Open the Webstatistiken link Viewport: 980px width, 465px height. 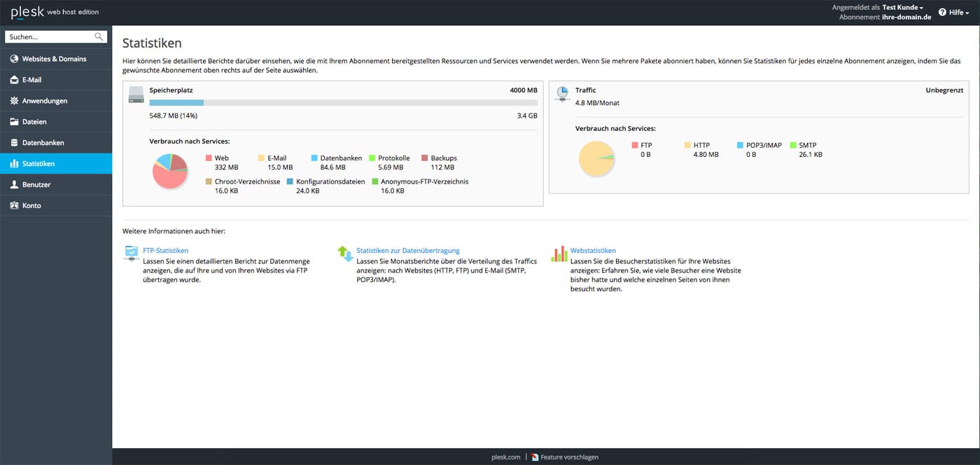point(593,251)
